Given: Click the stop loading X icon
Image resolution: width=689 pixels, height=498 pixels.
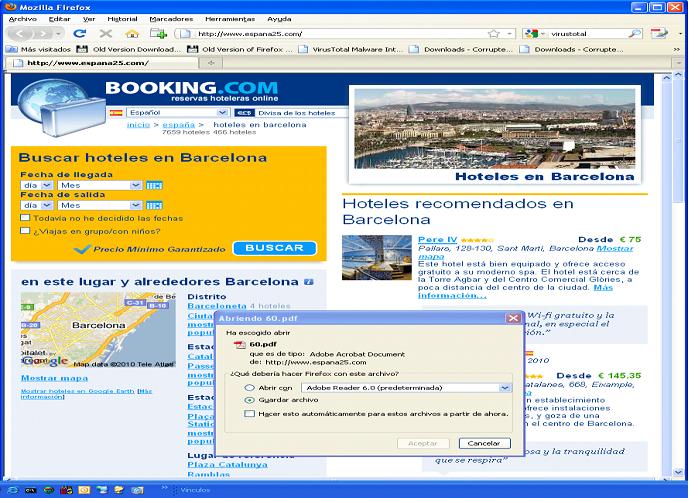Looking at the screenshot, I should pyautogui.click(x=105, y=33).
